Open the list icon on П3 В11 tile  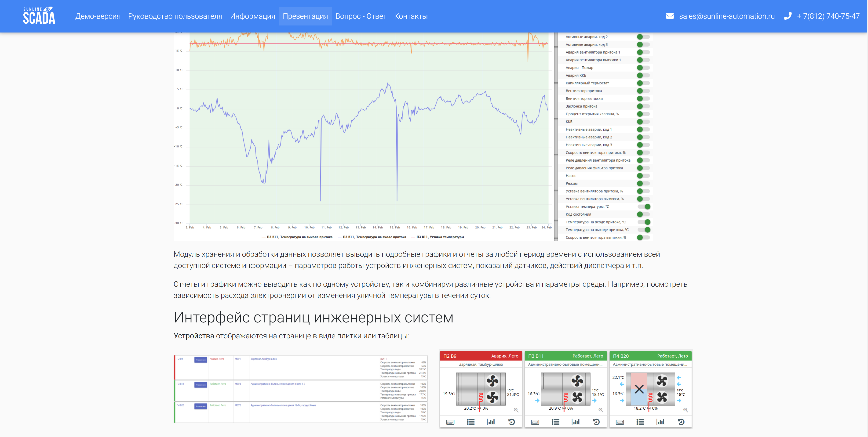pos(555,422)
